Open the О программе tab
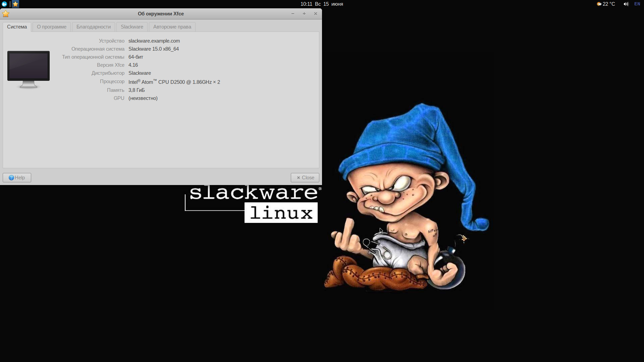This screenshot has height=362, width=644. tap(52, 27)
